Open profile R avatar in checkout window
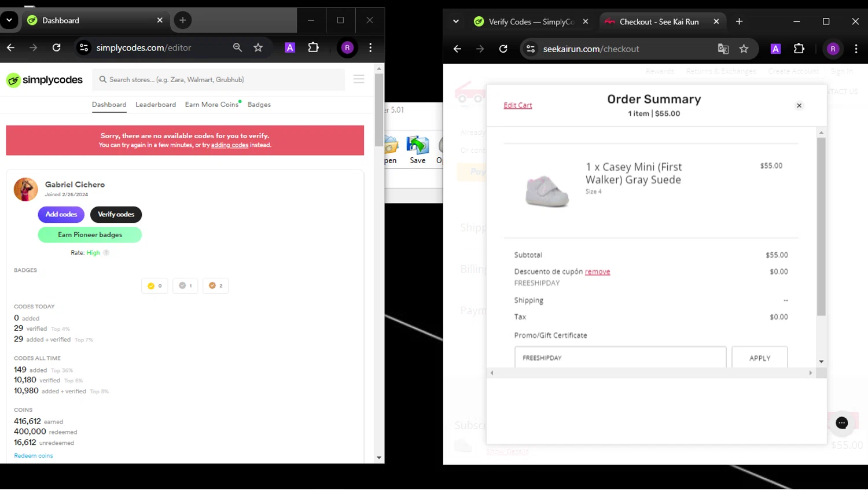Image resolution: width=868 pixels, height=490 pixels. pos(833,49)
